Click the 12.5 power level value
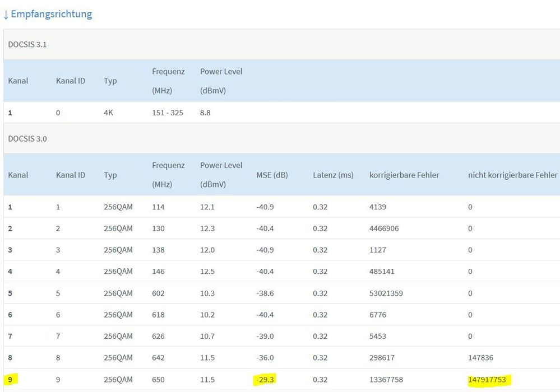560x392 pixels. 207,272
